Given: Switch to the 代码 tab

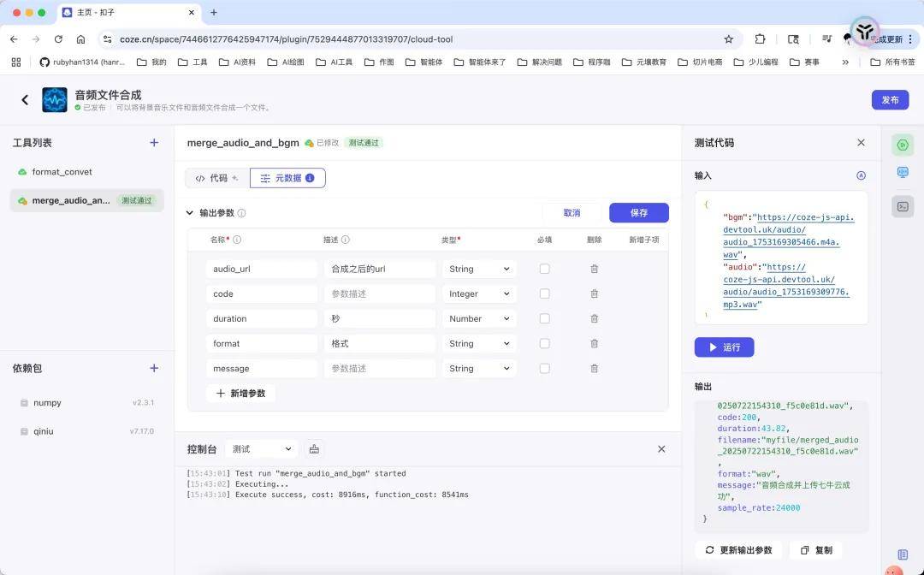Looking at the screenshot, I should click(x=216, y=178).
